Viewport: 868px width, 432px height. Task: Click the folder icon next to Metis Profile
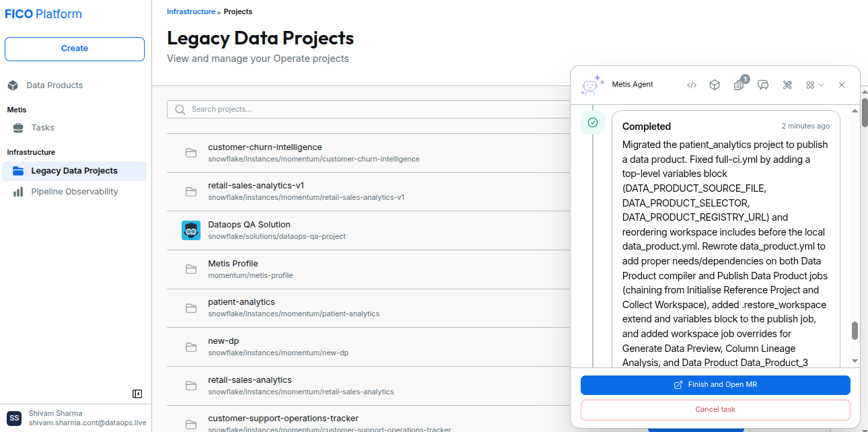[191, 269]
